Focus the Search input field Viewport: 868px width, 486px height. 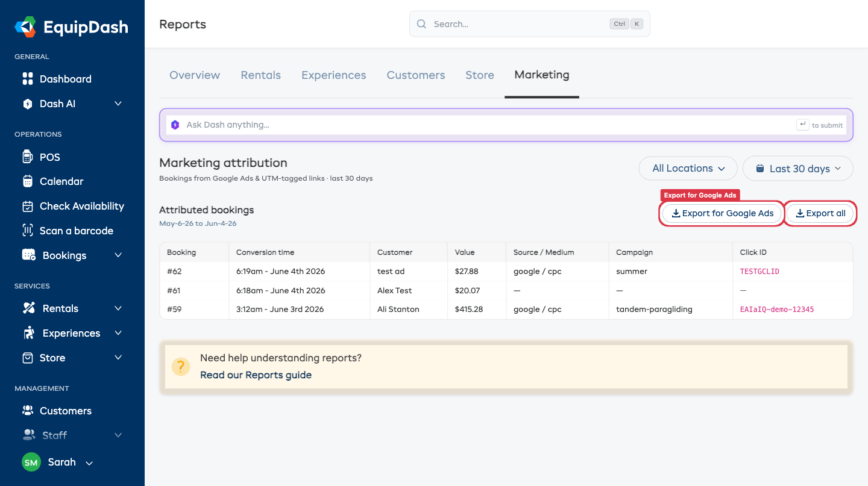pyautogui.click(x=530, y=24)
